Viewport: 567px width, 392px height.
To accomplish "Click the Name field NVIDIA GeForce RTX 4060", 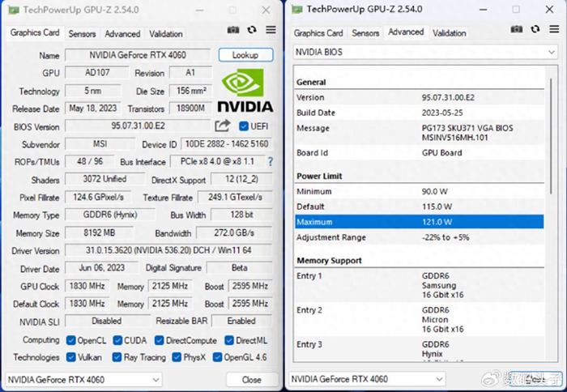I will click(x=138, y=55).
